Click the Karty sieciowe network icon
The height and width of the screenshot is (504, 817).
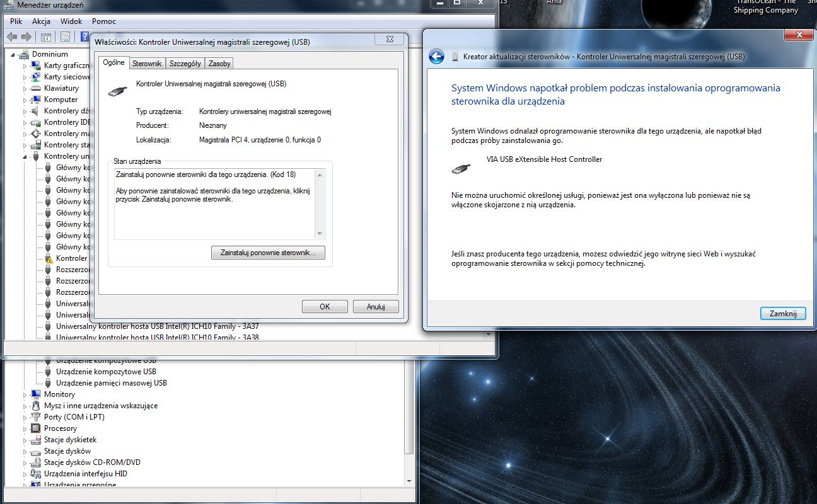37,77
